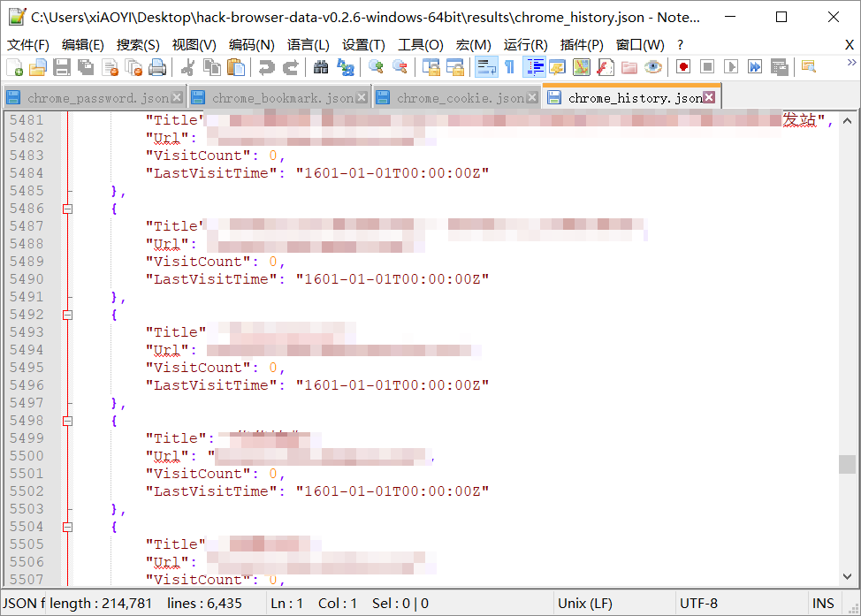Image resolution: width=861 pixels, height=616 pixels.
Task: Toggle file monitoring eye icon
Action: click(x=653, y=67)
